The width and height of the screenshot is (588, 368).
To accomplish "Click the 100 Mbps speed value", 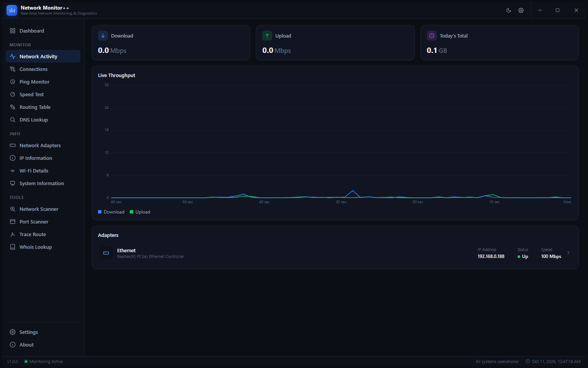I will pyautogui.click(x=551, y=256).
